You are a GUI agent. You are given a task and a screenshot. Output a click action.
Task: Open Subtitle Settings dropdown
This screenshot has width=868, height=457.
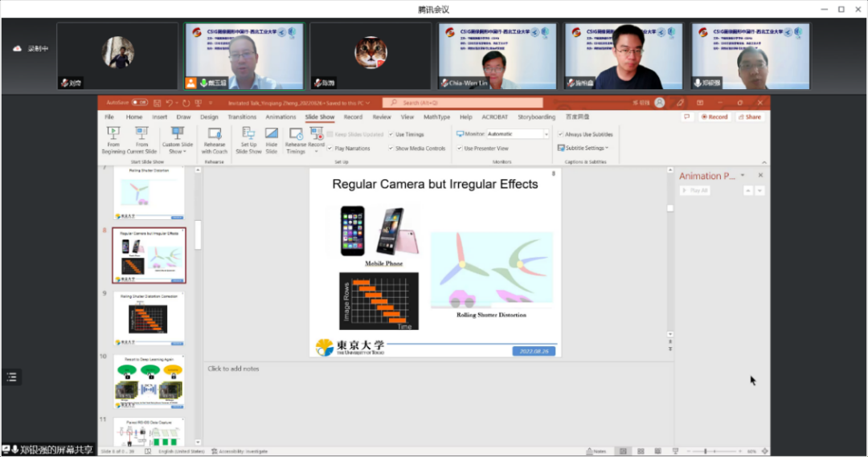[583, 148]
